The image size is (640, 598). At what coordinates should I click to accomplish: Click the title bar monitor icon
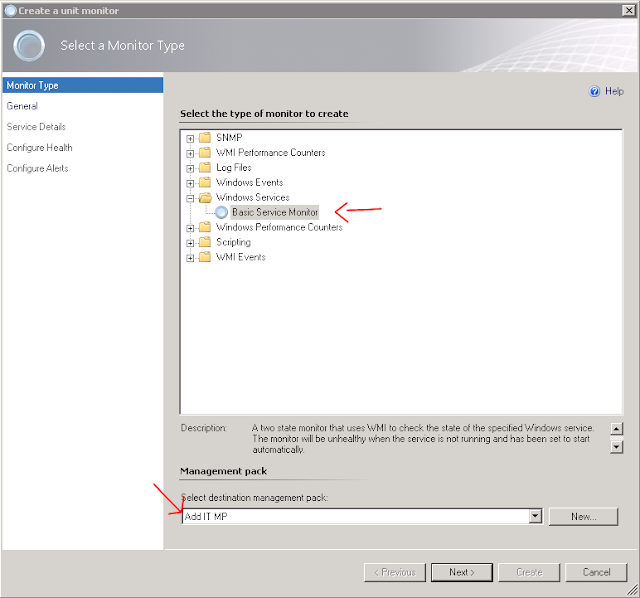(11, 11)
